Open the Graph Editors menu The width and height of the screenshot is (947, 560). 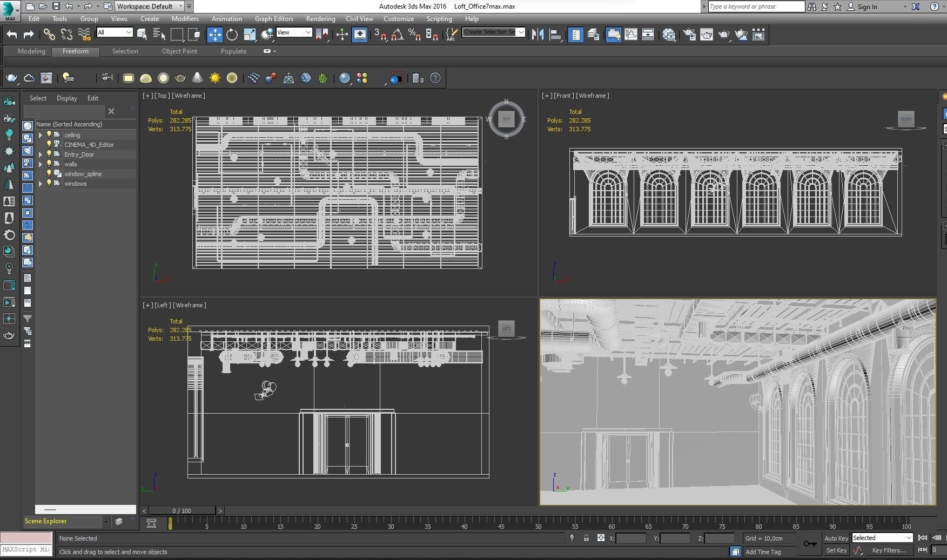tap(274, 18)
